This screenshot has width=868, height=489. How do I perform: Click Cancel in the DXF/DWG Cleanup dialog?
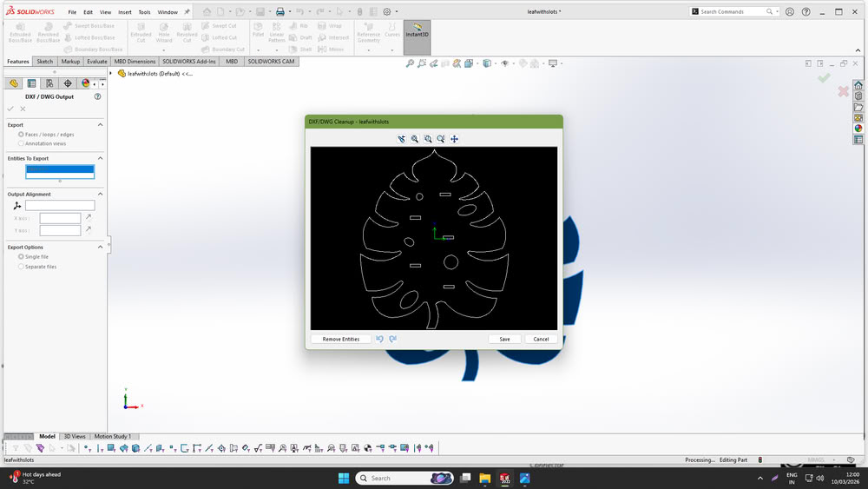coord(541,339)
